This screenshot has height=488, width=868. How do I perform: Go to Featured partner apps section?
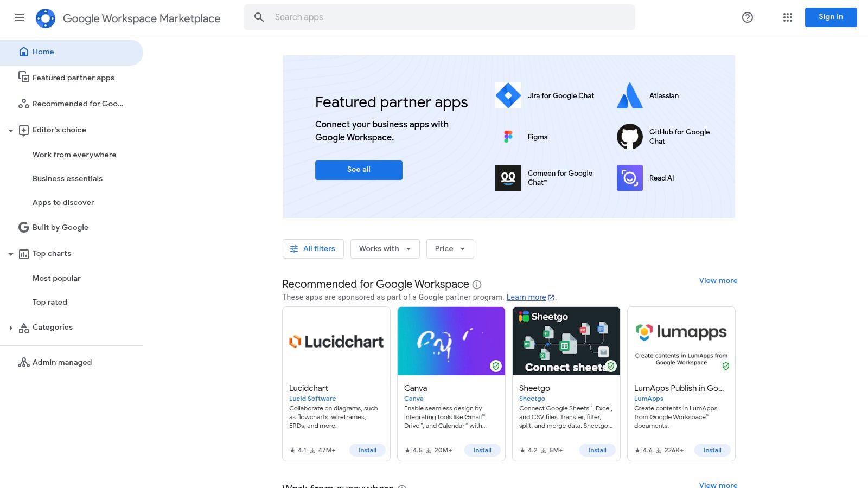click(x=73, y=78)
